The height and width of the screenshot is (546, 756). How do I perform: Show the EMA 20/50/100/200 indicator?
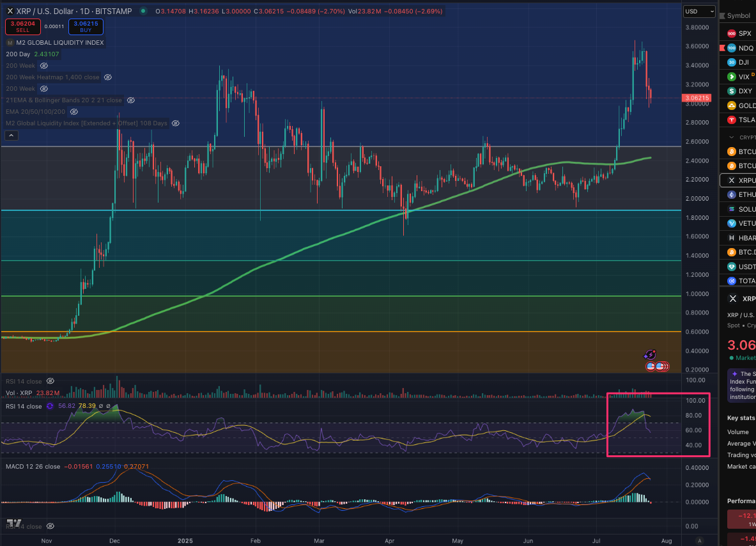pos(73,112)
